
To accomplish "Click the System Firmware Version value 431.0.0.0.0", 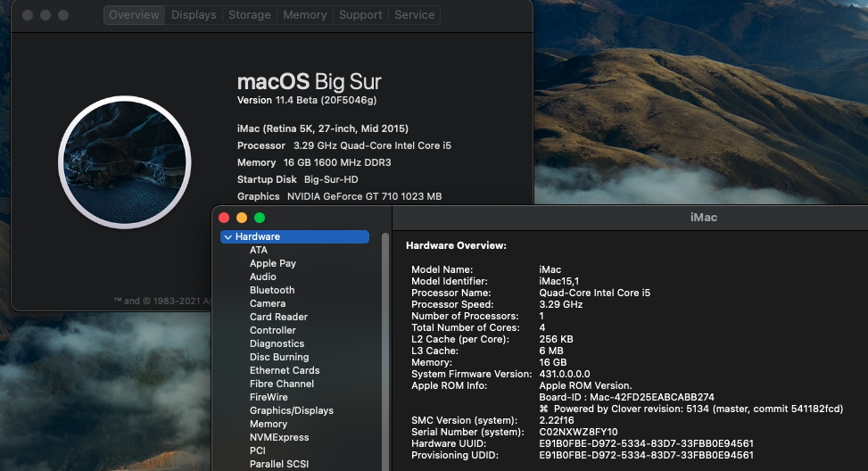I will click(x=565, y=374).
